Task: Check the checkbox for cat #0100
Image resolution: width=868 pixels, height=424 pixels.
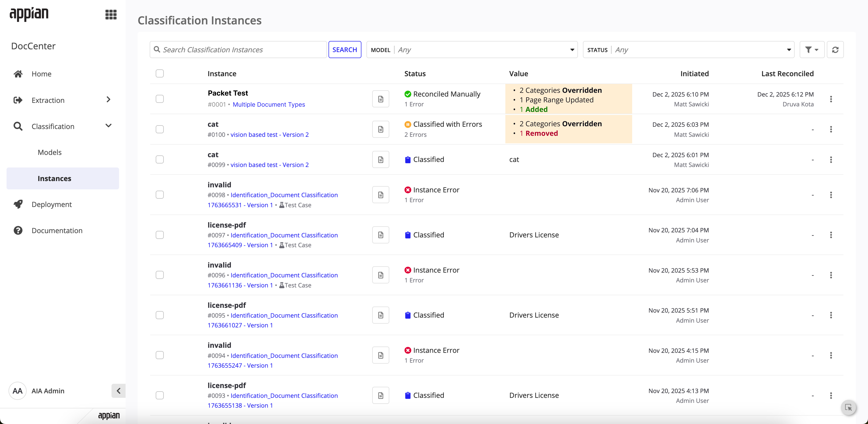Action: pos(160,129)
